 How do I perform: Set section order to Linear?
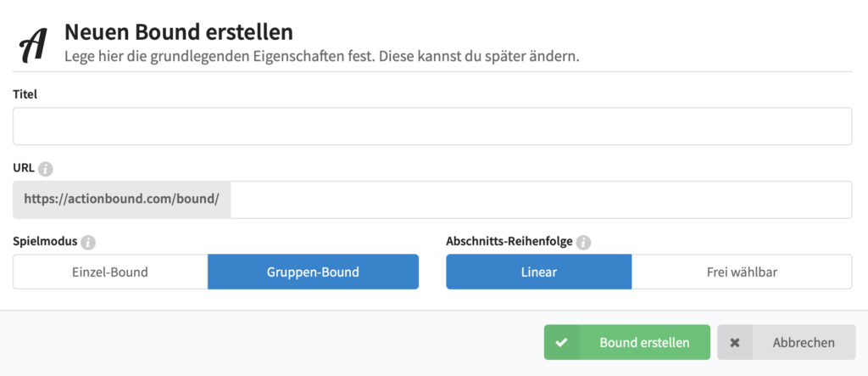click(538, 272)
